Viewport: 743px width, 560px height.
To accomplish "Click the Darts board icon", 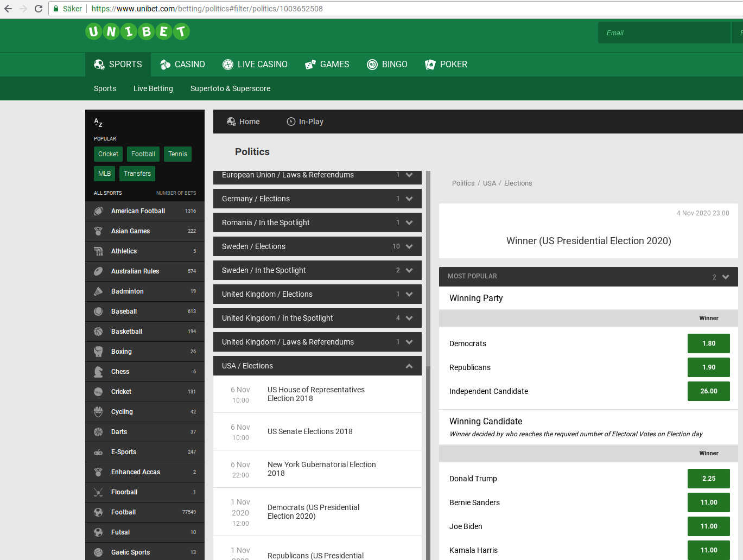I will (x=98, y=432).
